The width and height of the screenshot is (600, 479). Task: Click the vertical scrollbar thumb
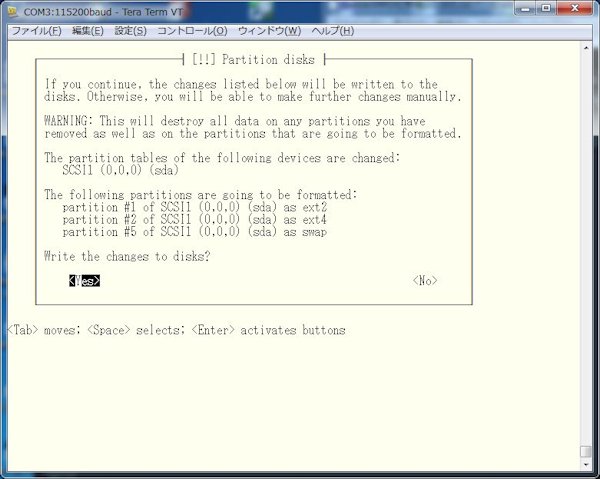pos(586,451)
